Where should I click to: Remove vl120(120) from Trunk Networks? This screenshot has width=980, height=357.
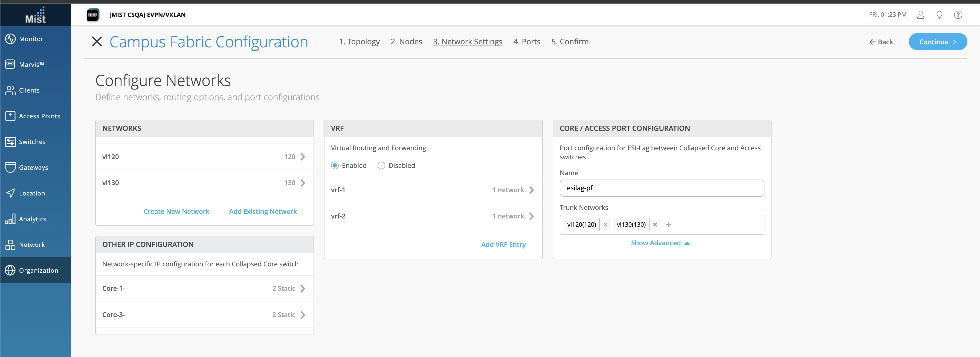tap(605, 224)
